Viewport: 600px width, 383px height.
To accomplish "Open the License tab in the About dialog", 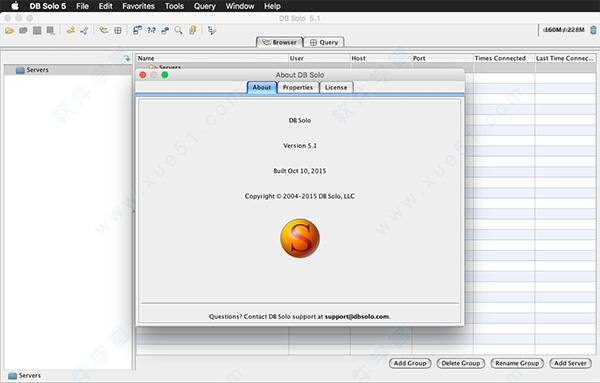I will pos(336,87).
